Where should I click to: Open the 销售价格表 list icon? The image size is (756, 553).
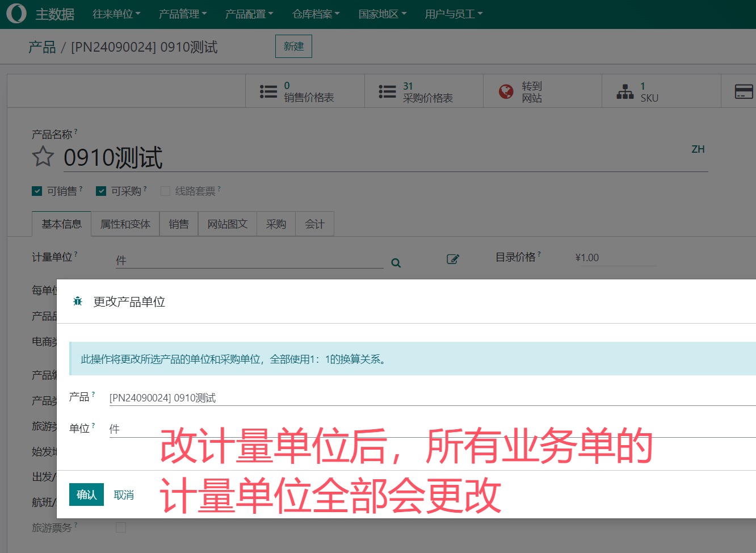(268, 91)
